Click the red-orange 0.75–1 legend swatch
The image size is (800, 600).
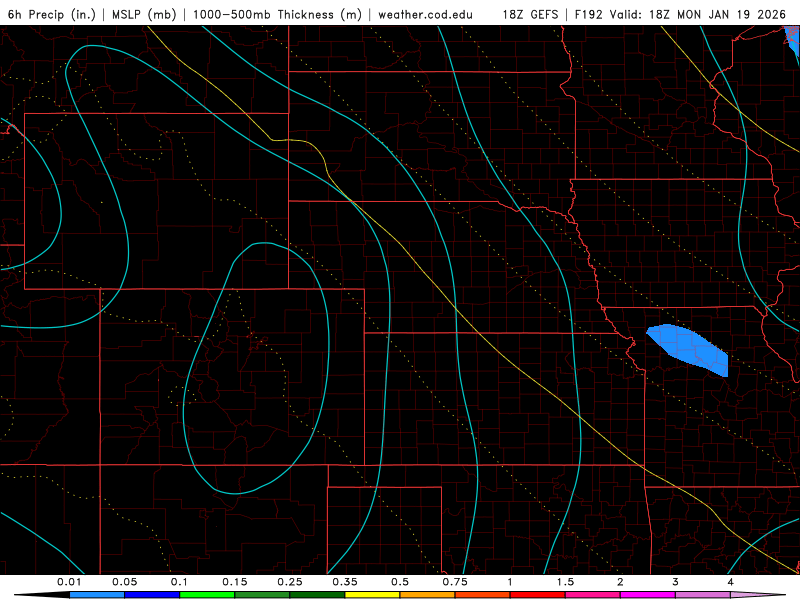click(483, 595)
